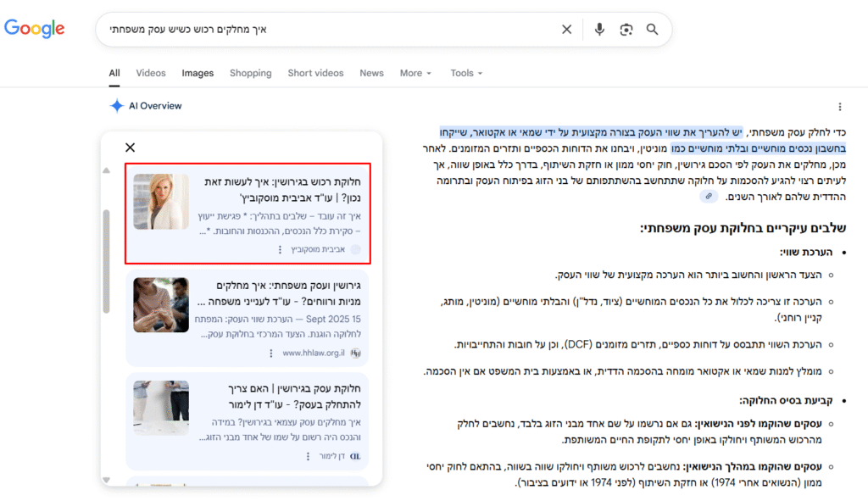The height and width of the screenshot is (501, 868).
Task: Switch to the Images tab
Action: [x=198, y=73]
